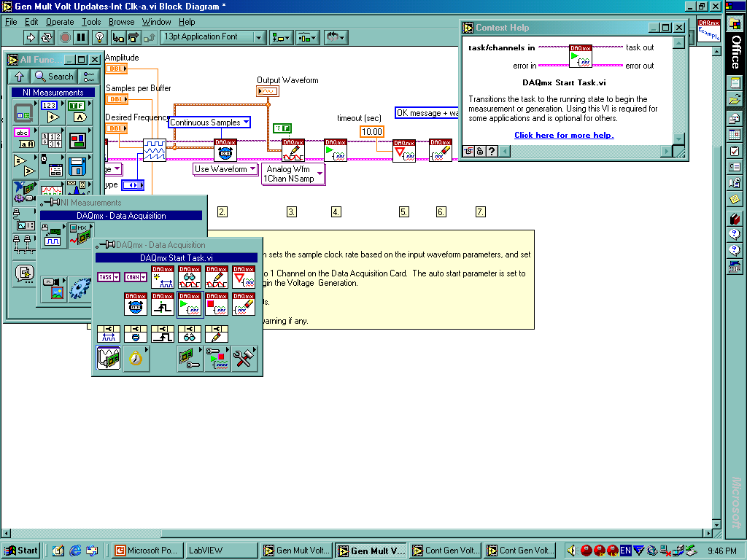Select DAQmx Create Virtual Channel VI in palette
Viewport: 747px width, 560px height.
pos(163,277)
